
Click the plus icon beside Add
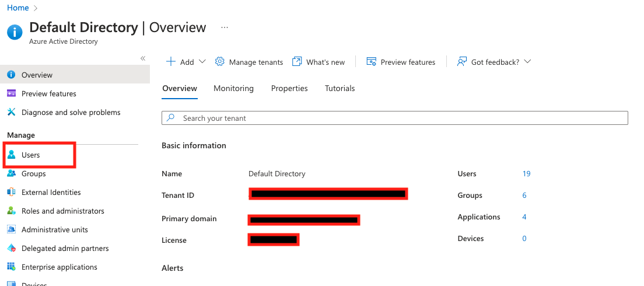(170, 62)
